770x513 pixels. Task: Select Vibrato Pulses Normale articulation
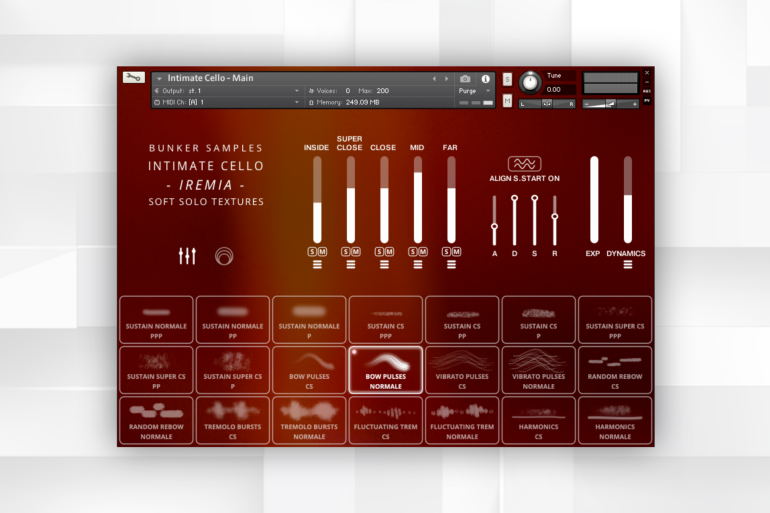[539, 370]
